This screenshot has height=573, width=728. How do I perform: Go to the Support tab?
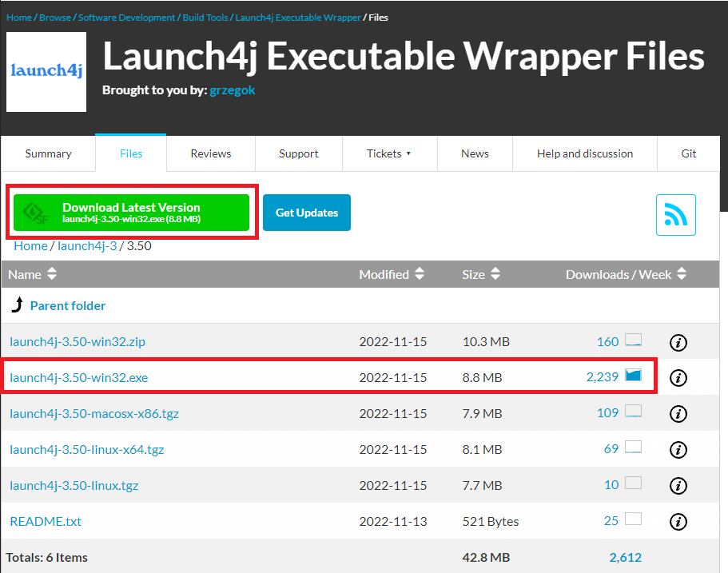click(x=299, y=153)
